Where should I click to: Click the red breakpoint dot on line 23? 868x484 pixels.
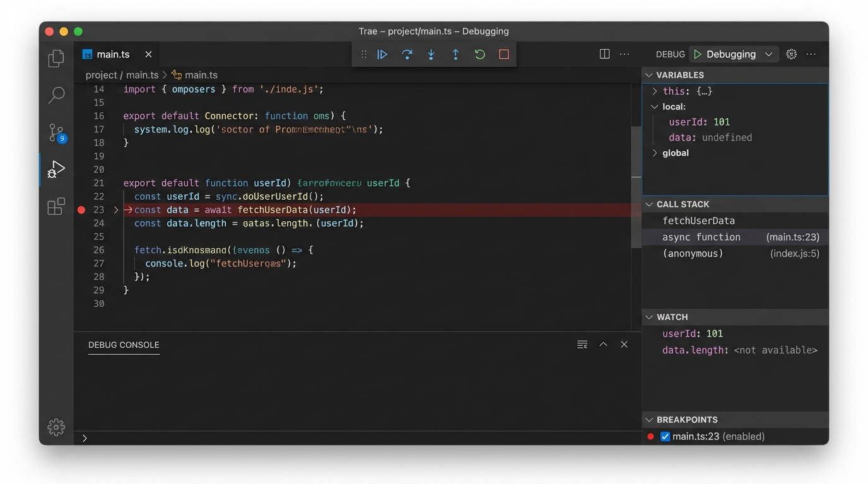coord(81,209)
